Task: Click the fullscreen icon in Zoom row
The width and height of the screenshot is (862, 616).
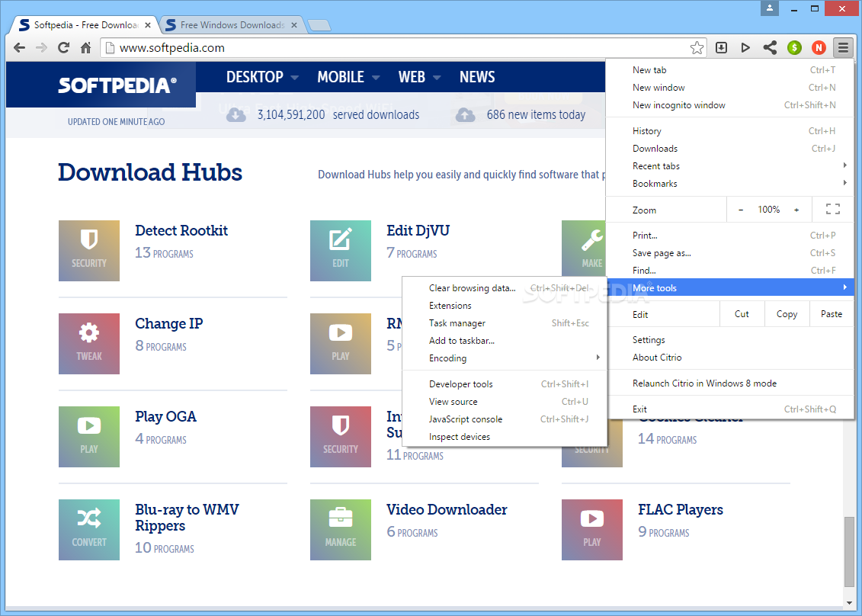Action: [x=832, y=209]
